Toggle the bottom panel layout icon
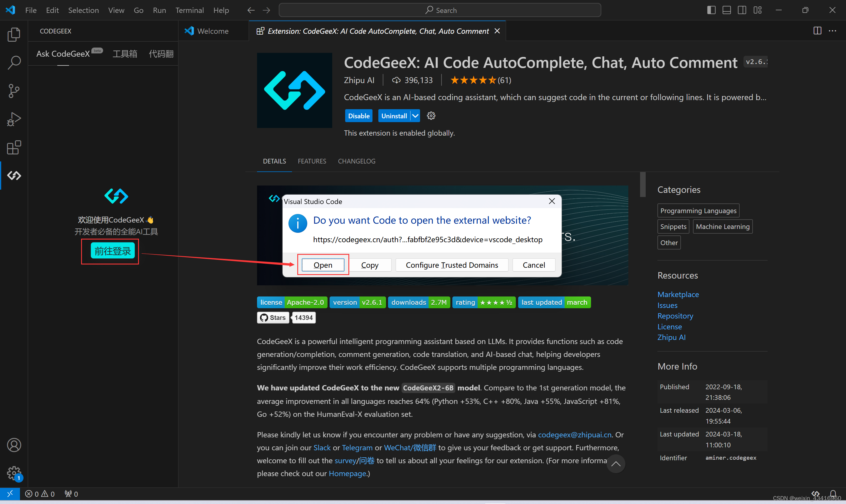Screen dimensions: 846x504 click(726, 10)
